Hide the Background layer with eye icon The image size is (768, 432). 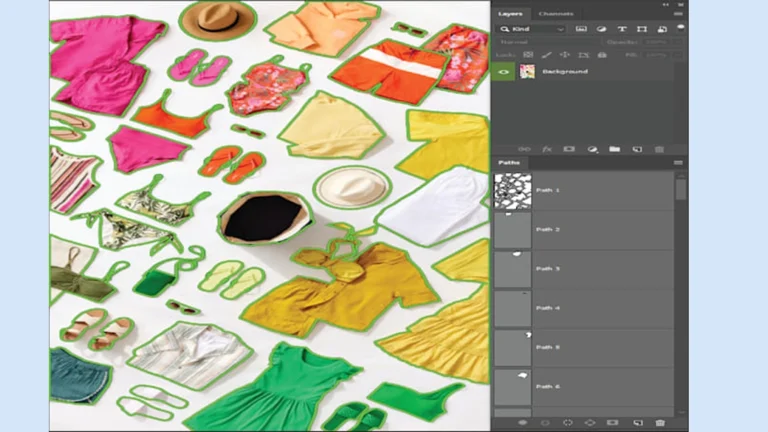coord(503,72)
